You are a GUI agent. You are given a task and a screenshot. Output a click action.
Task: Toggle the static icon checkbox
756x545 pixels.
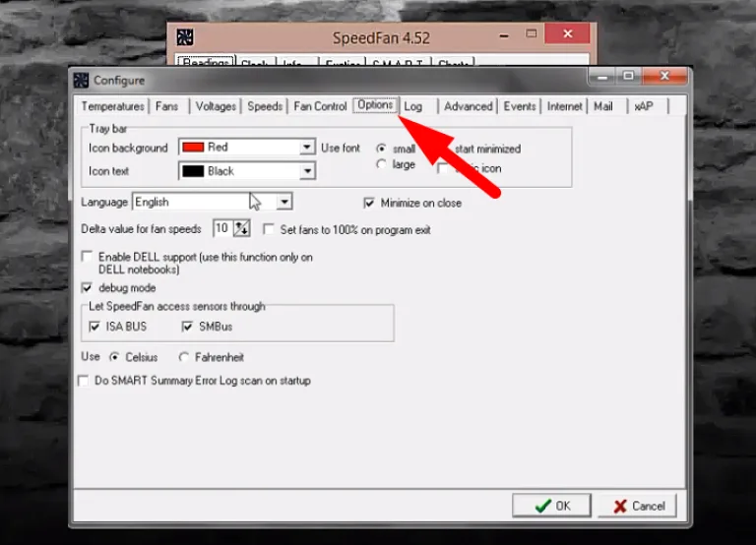pyautogui.click(x=443, y=168)
